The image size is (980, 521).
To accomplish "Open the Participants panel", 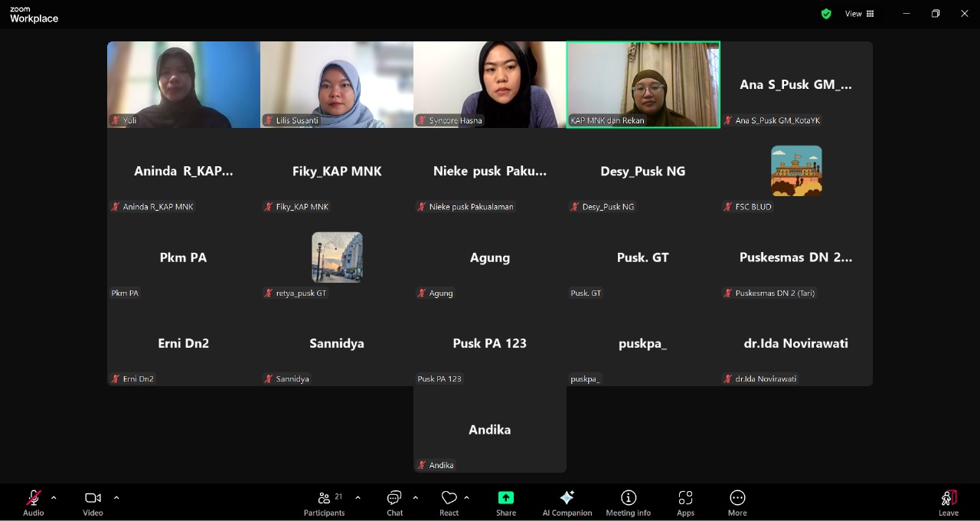I will tap(324, 502).
